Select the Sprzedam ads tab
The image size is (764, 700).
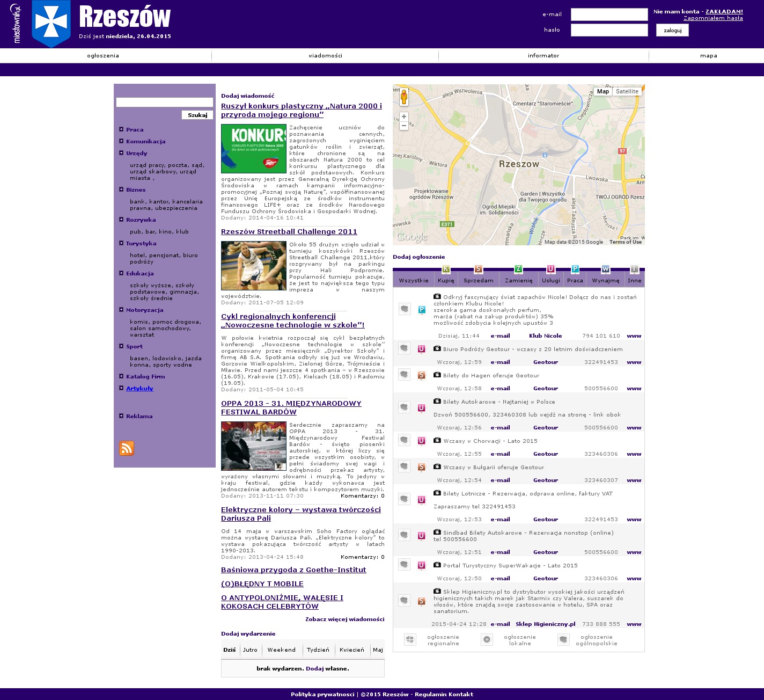pyautogui.click(x=479, y=280)
